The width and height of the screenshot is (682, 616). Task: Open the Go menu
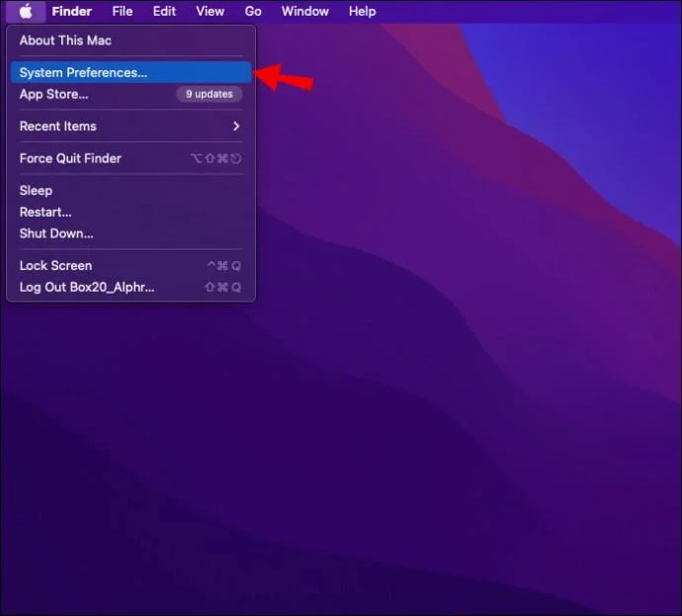pos(253,11)
